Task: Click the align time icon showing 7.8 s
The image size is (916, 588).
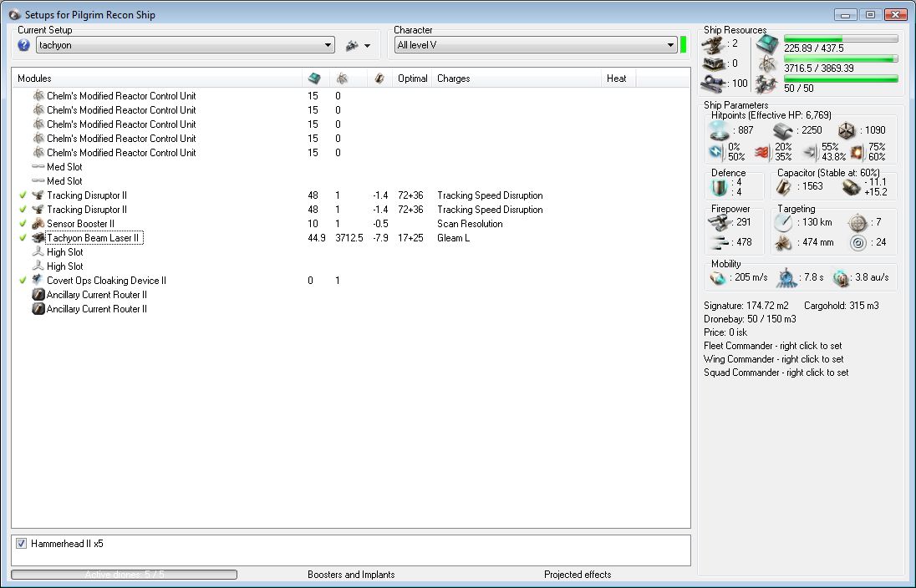Action: point(787,278)
